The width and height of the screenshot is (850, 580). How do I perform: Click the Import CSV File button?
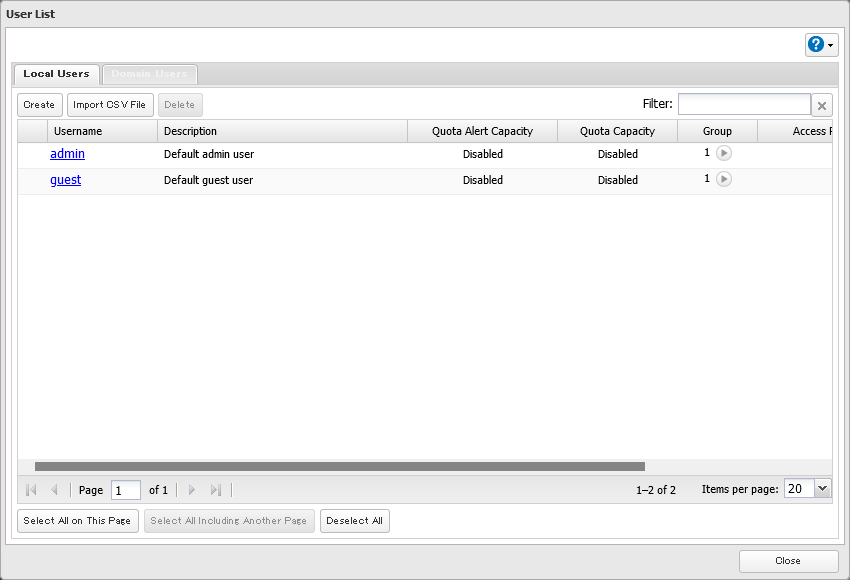(x=110, y=105)
